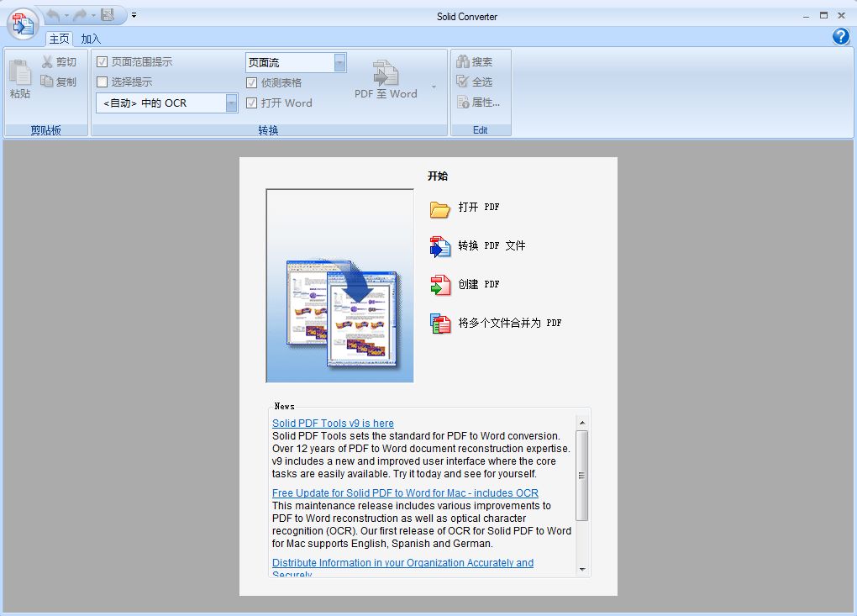This screenshot has height=616, width=857.
Task: Toggle the 页面范围提示 checkbox
Action: point(103,61)
